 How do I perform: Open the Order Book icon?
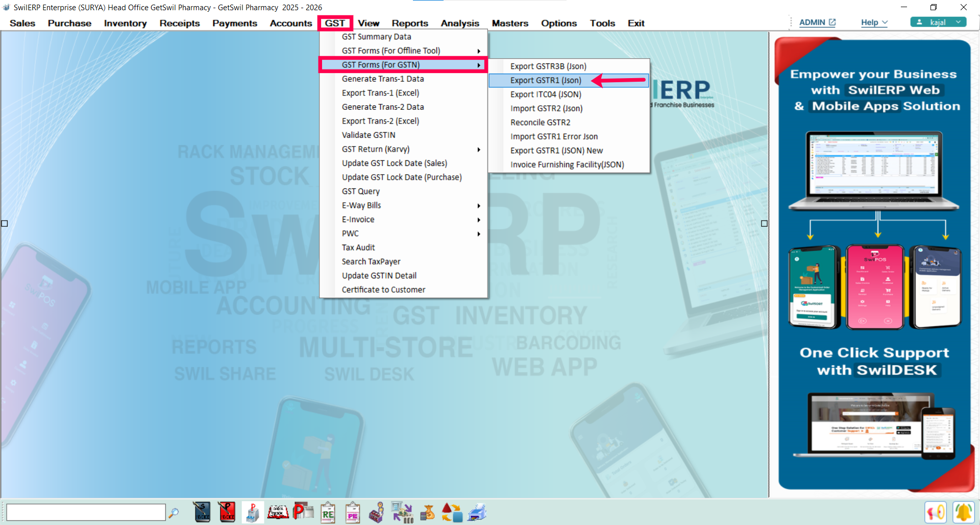[278, 512]
